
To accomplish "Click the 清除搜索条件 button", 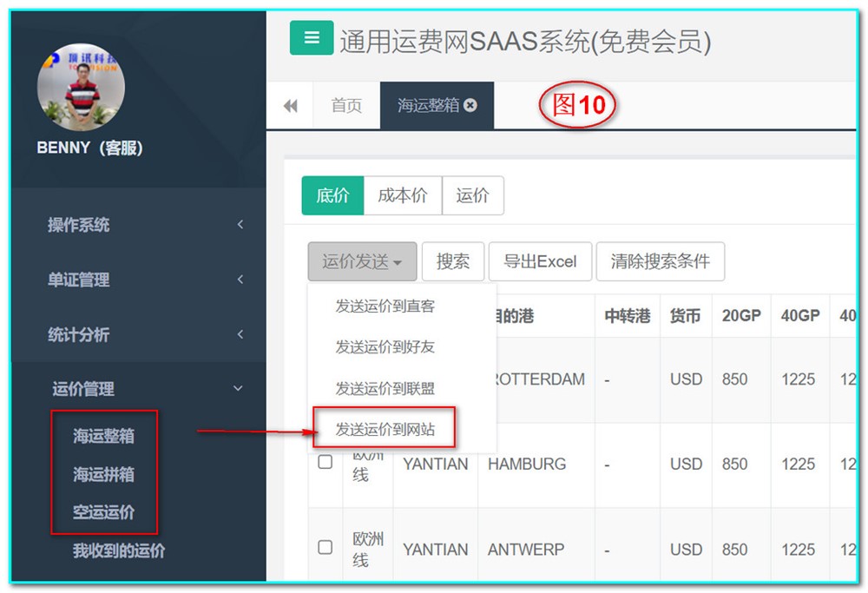I will [x=660, y=261].
